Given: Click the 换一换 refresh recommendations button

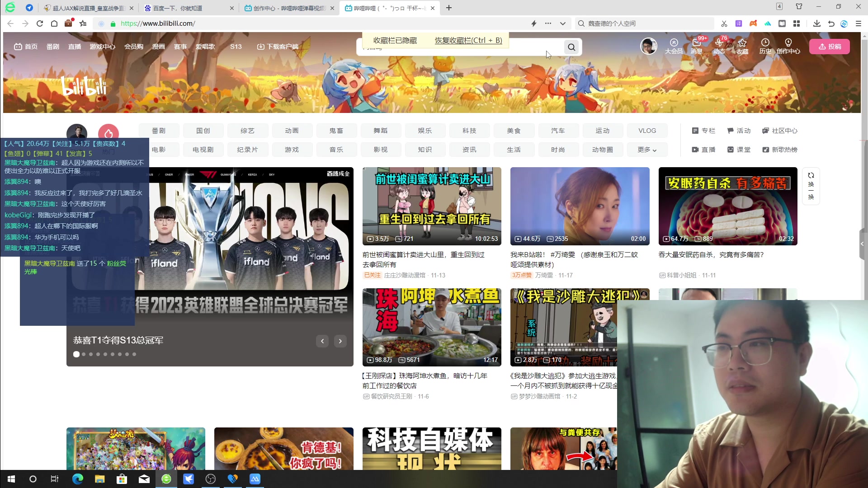Looking at the screenshot, I should point(811,186).
